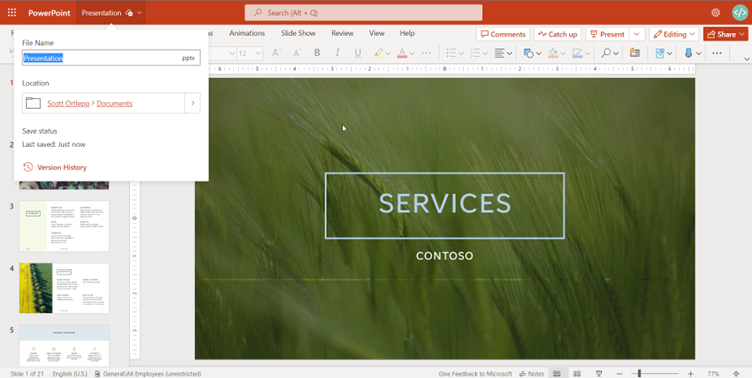752x378 pixels.
Task: Click the Catch up button
Action: (x=557, y=34)
